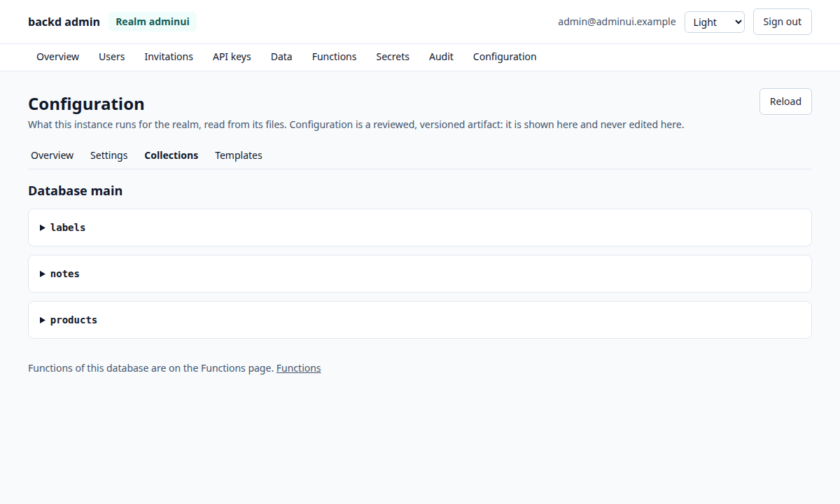Select the Collections sub-tab
Viewport: 840px width, 504px height.
click(171, 155)
